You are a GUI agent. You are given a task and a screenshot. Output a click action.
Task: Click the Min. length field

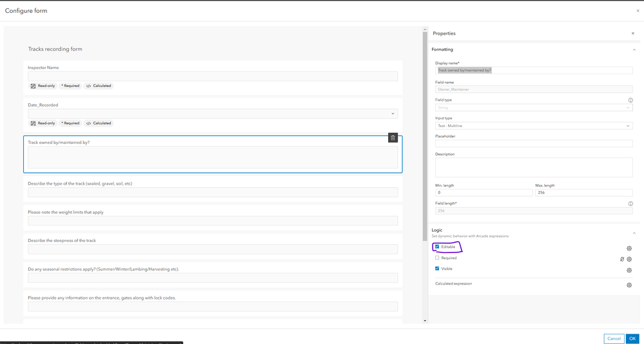[484, 192]
